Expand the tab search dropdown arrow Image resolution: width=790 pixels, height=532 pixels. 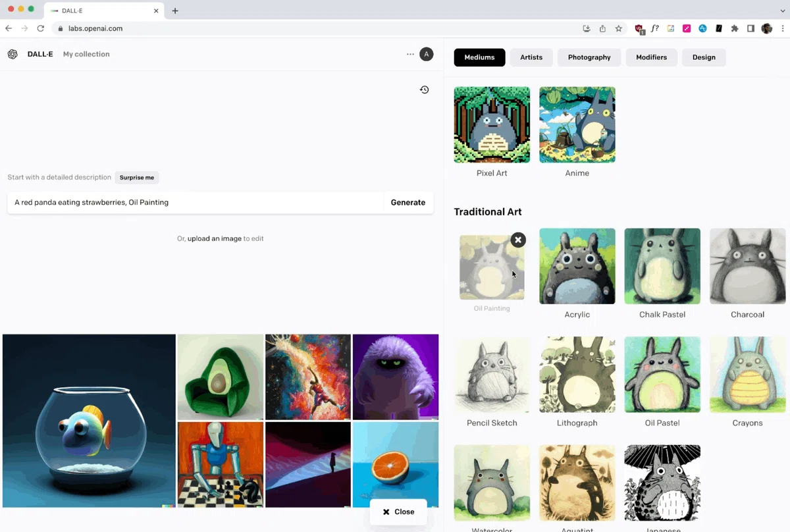[783, 11]
